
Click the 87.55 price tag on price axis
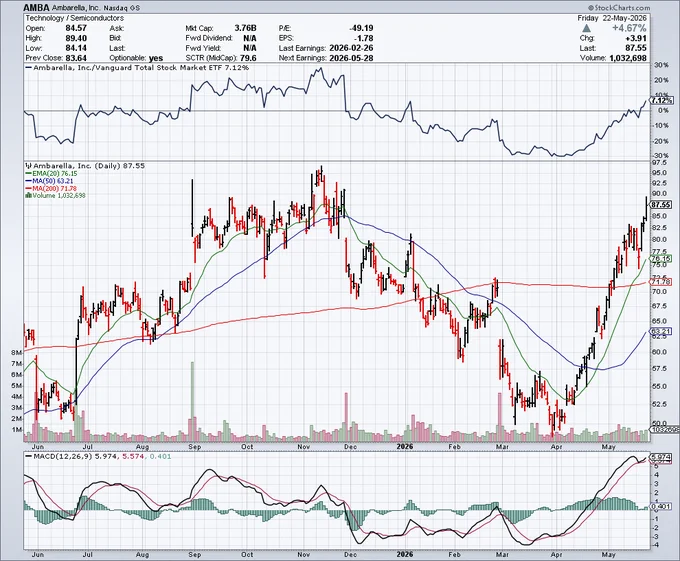(x=661, y=205)
